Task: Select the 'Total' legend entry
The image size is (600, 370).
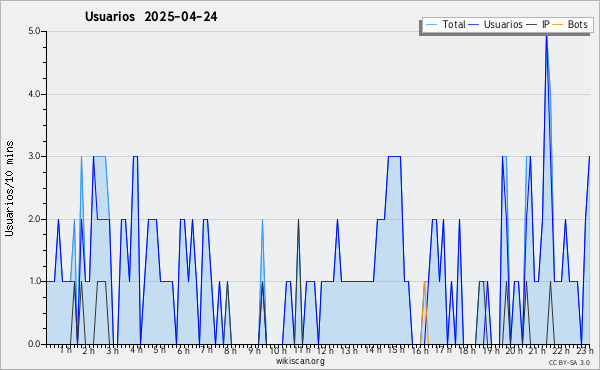Action: coord(454,25)
